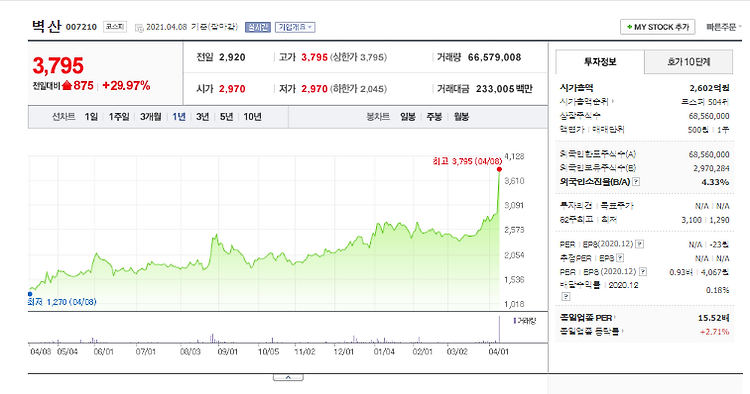Click the 시가총액 value 2,602억원
750x394 pixels.
709,88
